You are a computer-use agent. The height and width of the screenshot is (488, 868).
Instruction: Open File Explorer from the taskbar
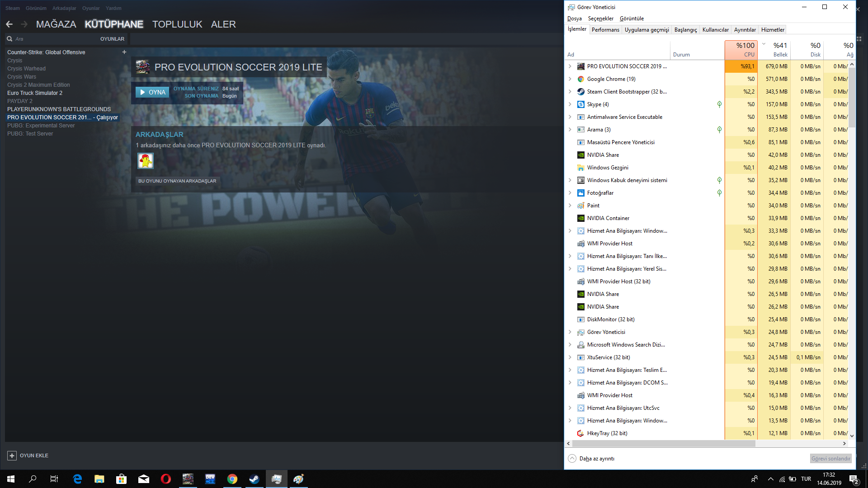[x=99, y=479]
